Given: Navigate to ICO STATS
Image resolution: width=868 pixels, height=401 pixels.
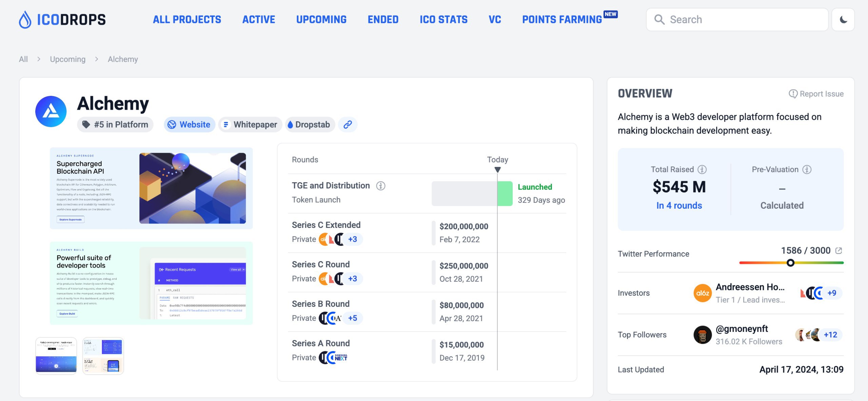Looking at the screenshot, I should click(443, 20).
